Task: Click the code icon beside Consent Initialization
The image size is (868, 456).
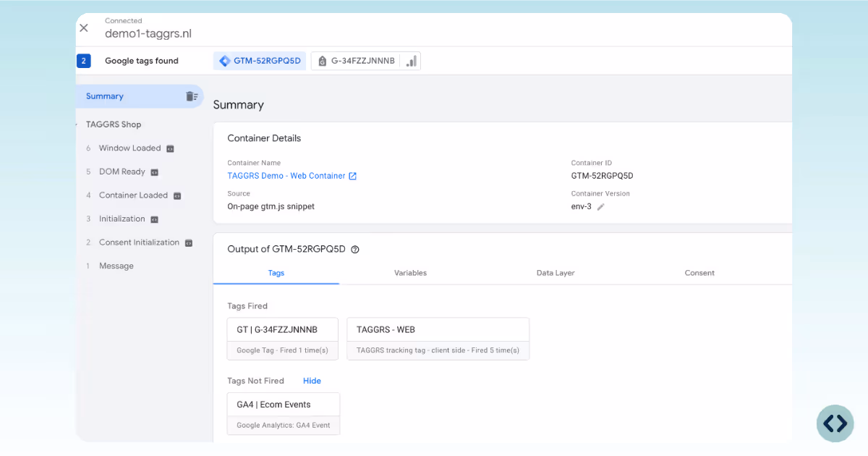Action: [x=189, y=242]
